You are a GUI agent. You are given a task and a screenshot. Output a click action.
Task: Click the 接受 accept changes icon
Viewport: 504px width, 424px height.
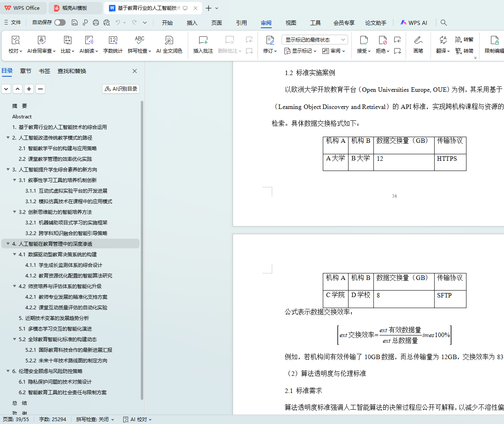(x=364, y=40)
